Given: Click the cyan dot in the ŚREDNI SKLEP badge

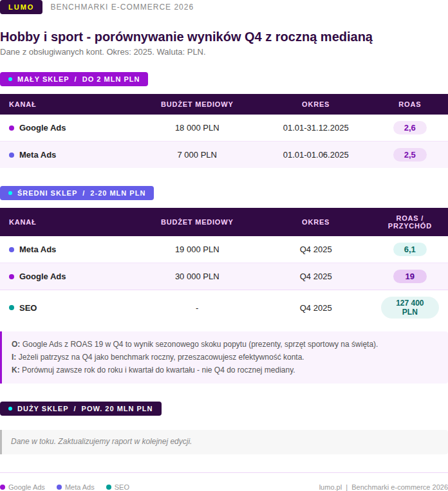Looking at the screenshot, I should 10,193.
